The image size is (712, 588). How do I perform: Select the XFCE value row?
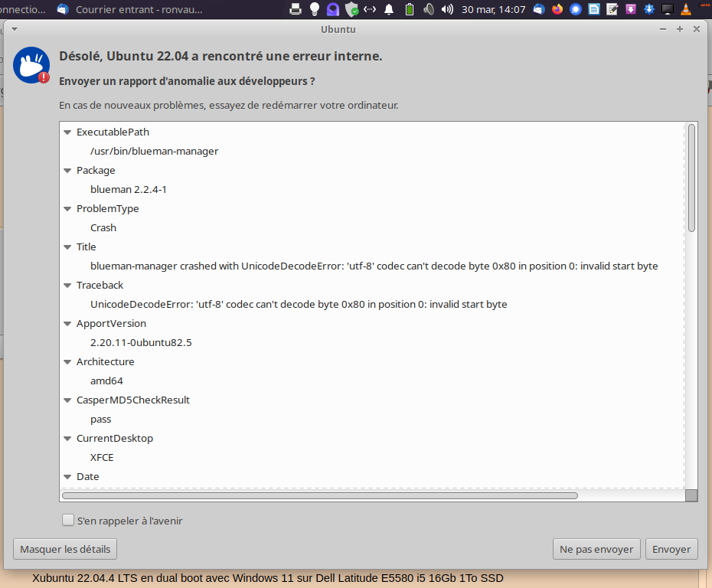click(102, 458)
